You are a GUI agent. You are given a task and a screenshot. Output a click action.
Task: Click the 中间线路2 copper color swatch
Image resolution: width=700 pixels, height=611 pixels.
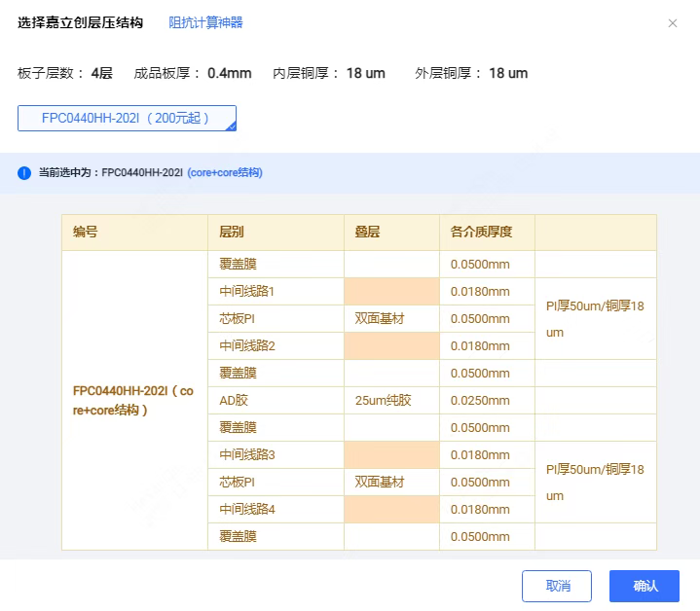pos(391,346)
